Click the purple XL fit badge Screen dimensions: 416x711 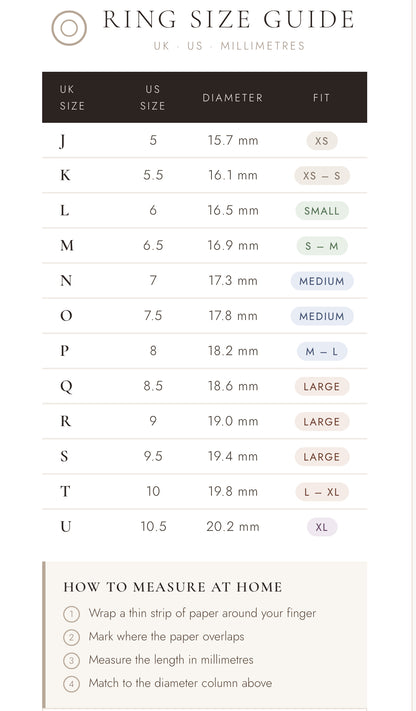click(x=322, y=527)
